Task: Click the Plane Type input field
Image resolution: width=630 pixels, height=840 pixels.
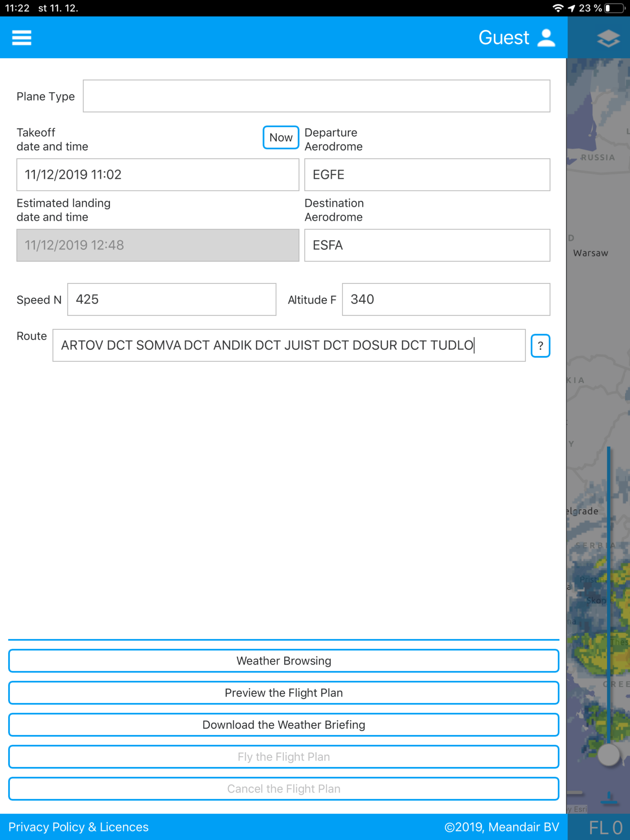Action: pos(316,96)
